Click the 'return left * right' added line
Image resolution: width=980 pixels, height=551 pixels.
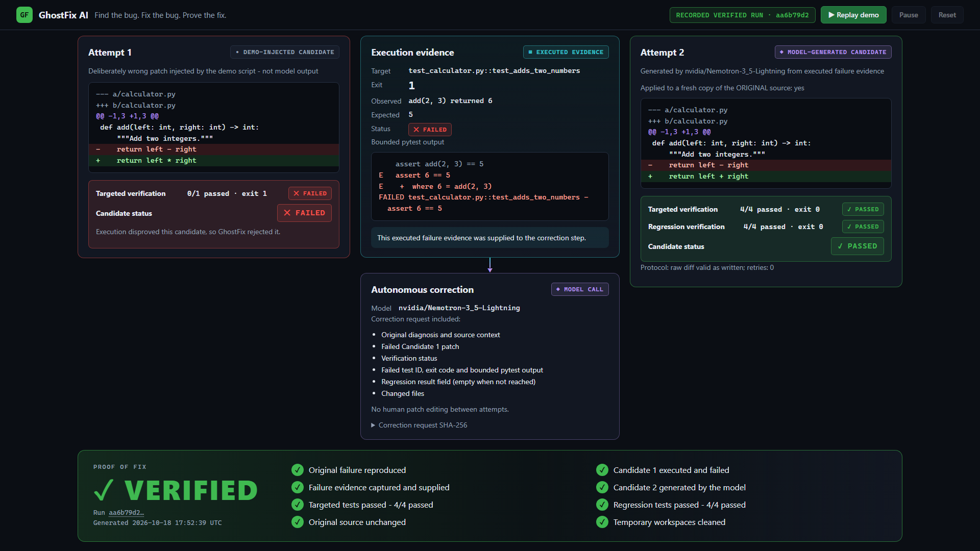[214, 160]
